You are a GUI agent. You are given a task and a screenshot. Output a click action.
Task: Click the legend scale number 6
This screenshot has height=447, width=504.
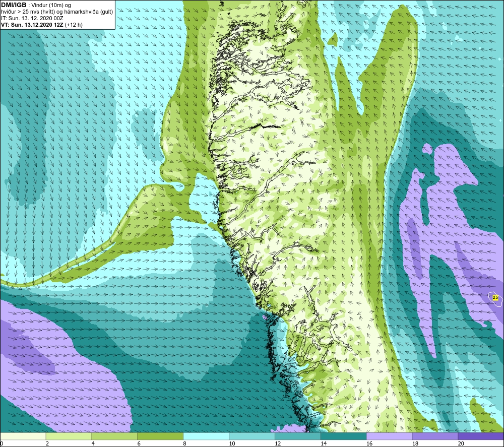[x=139, y=443]
